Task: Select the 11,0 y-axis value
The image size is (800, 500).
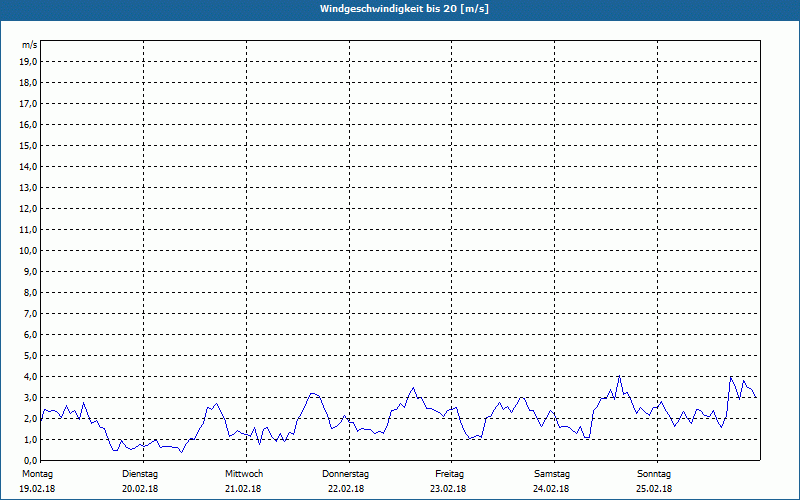Action: [x=28, y=230]
